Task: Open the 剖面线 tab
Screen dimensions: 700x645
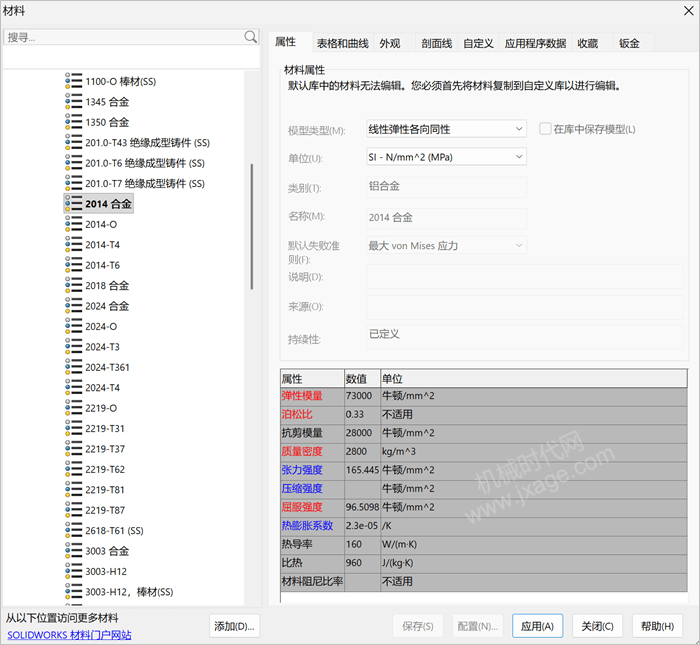Action: click(436, 43)
